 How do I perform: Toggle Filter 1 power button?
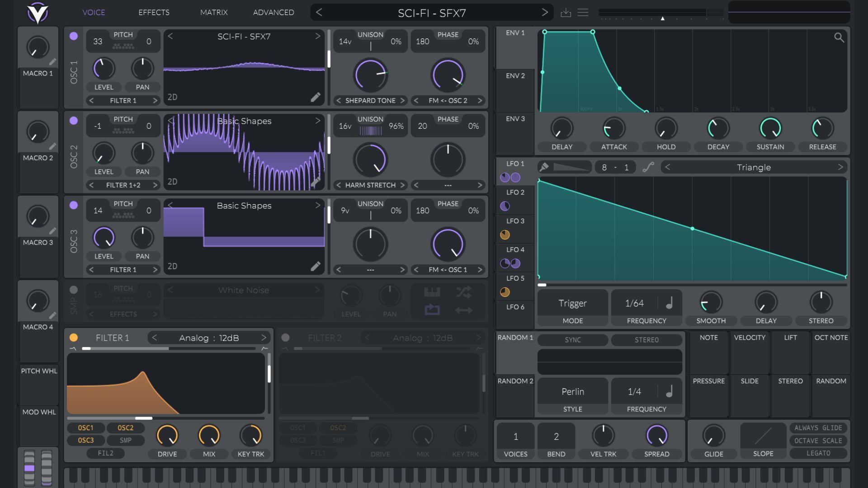tap(74, 338)
